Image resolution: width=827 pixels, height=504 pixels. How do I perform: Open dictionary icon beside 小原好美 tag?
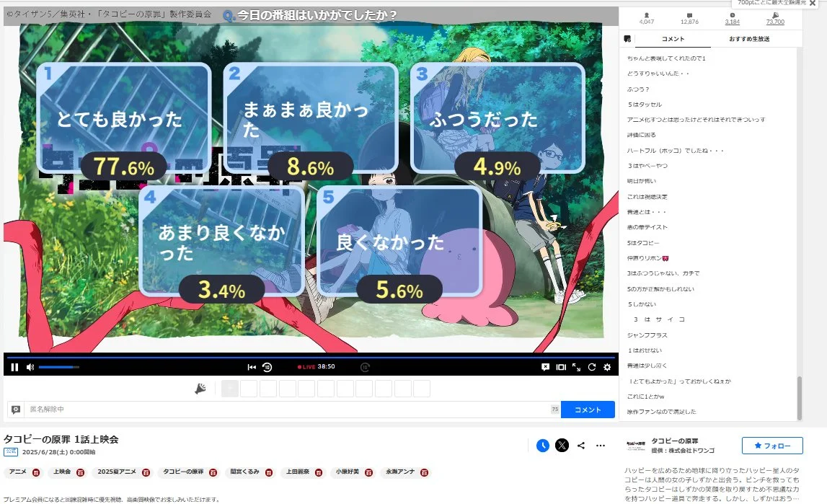point(368,472)
